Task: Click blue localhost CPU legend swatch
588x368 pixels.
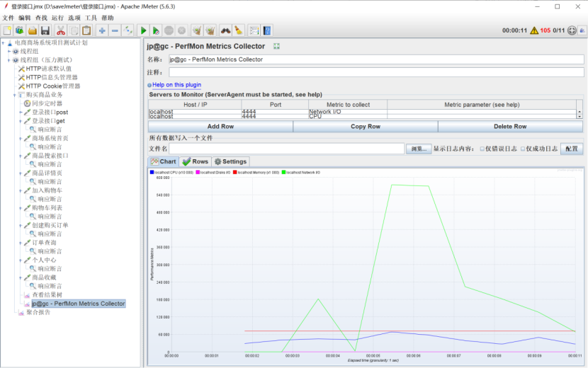Action: point(152,173)
